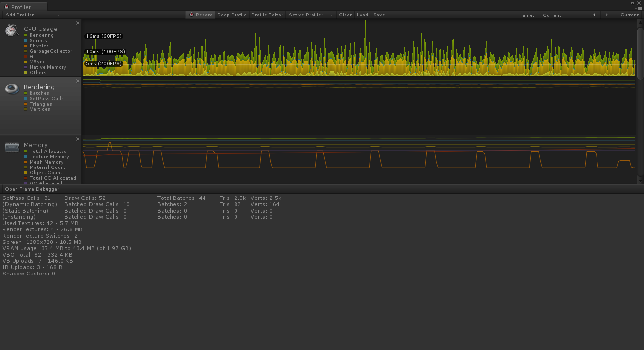Click the Total GC Allocated legend swatch
Screen dimensions: 644x350
(x=25, y=178)
